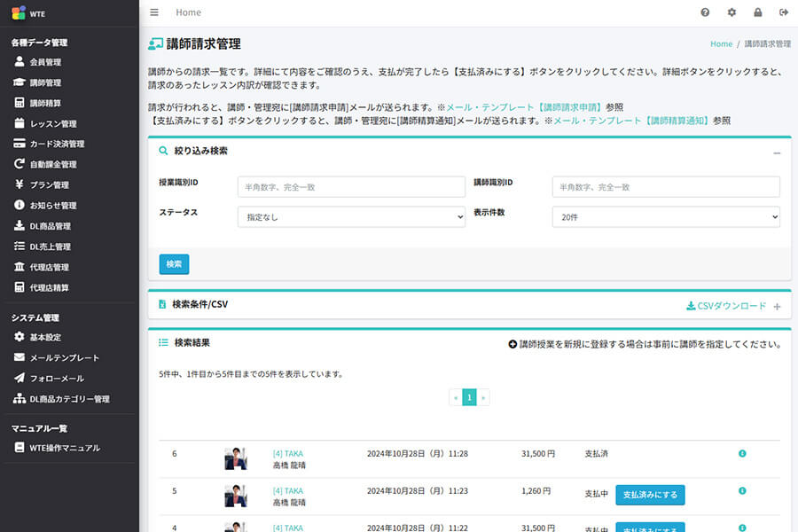This screenshot has width=798, height=532.
Task: Click the settings gear icon in the header
Action: pyautogui.click(x=731, y=12)
